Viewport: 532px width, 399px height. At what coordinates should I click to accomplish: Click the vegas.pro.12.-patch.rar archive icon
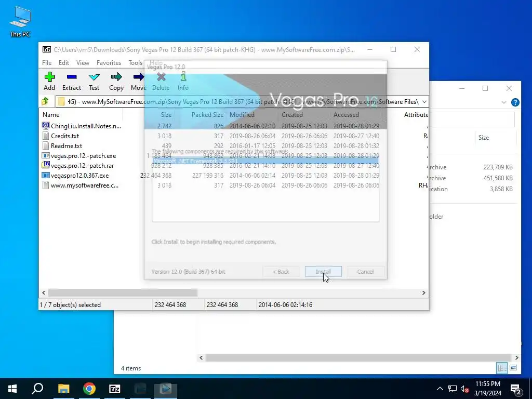46,165
